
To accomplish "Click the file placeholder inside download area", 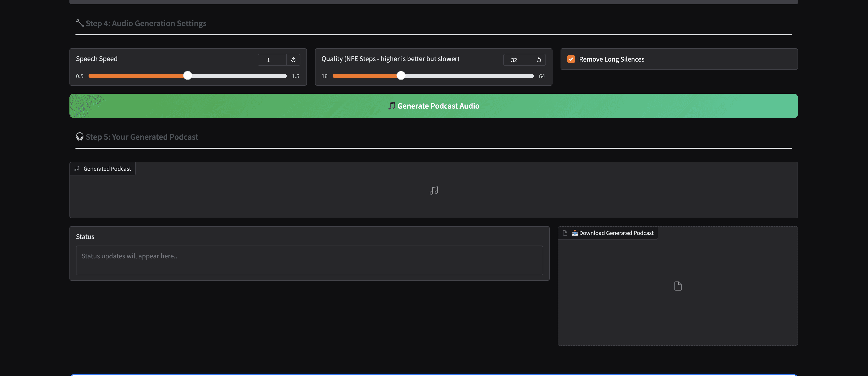I will coord(678,286).
